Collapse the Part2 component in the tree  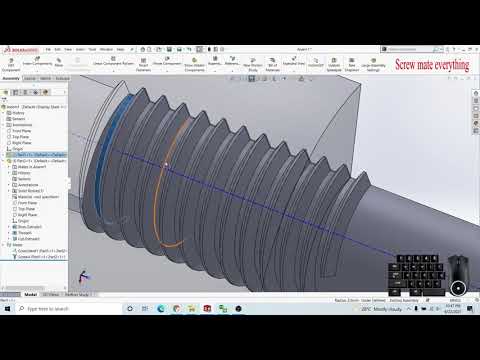tap(4, 161)
